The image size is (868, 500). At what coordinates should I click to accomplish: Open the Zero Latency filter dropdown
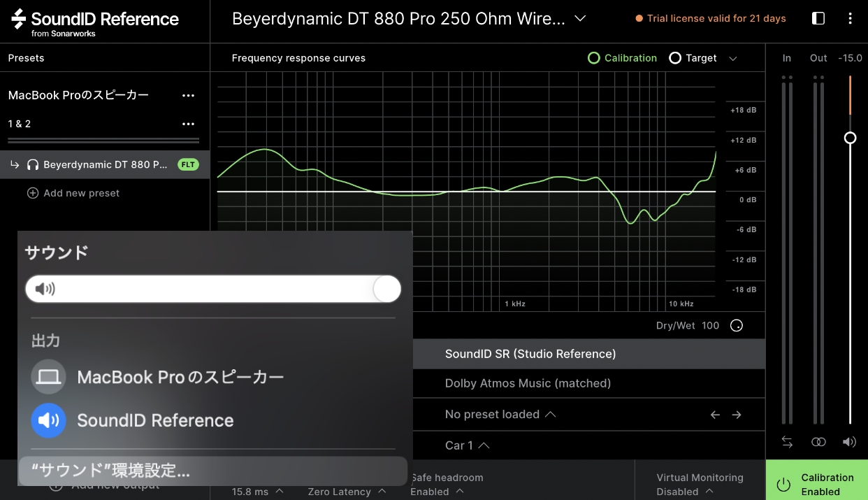coord(347,492)
